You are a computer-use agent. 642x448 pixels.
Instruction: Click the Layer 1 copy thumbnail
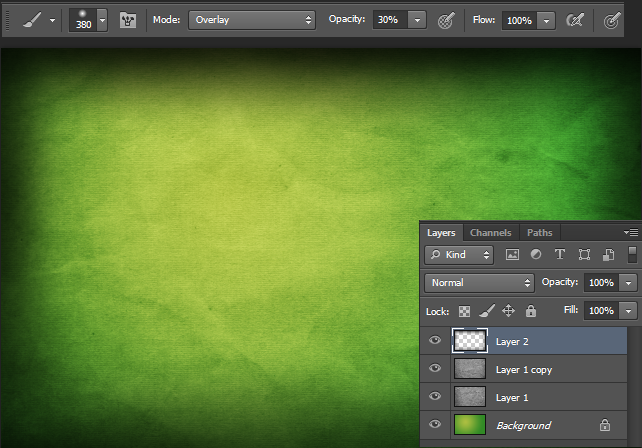click(470, 369)
